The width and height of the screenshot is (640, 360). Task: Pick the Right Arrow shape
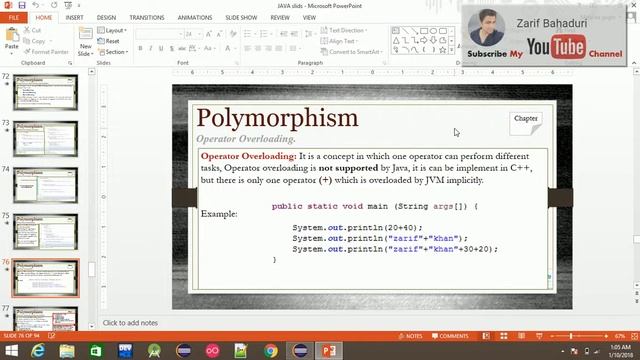point(424,40)
